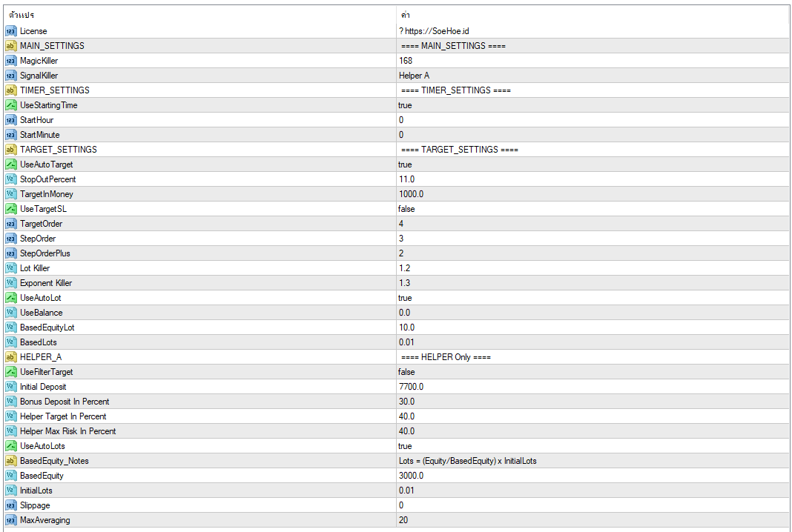Open the UseAutoLots value dropdown
This screenshot has height=532, width=792.
point(405,446)
